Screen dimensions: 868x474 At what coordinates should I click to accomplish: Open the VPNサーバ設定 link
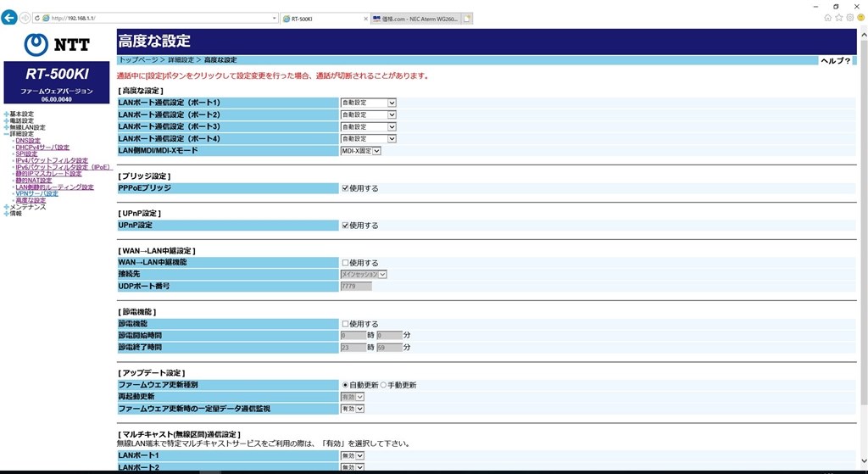tap(37, 194)
